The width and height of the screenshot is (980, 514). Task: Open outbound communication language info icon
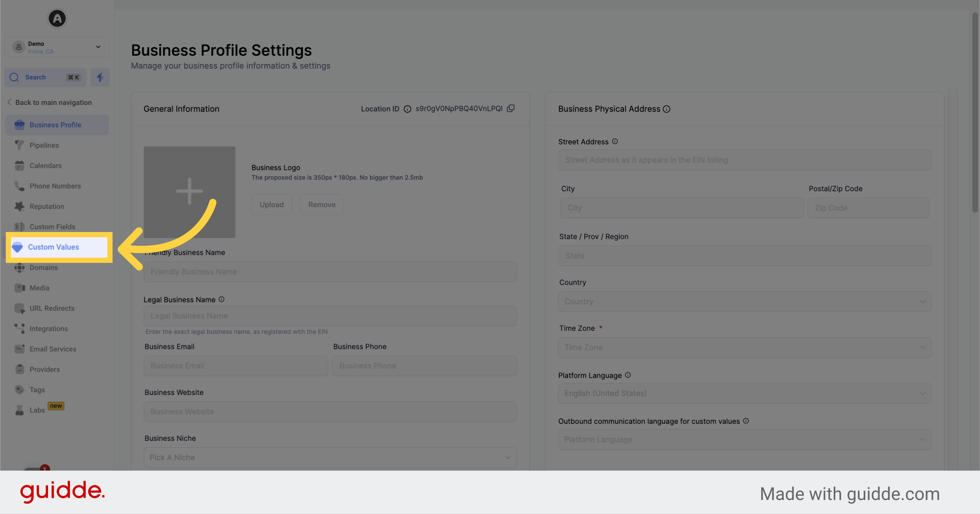click(746, 421)
